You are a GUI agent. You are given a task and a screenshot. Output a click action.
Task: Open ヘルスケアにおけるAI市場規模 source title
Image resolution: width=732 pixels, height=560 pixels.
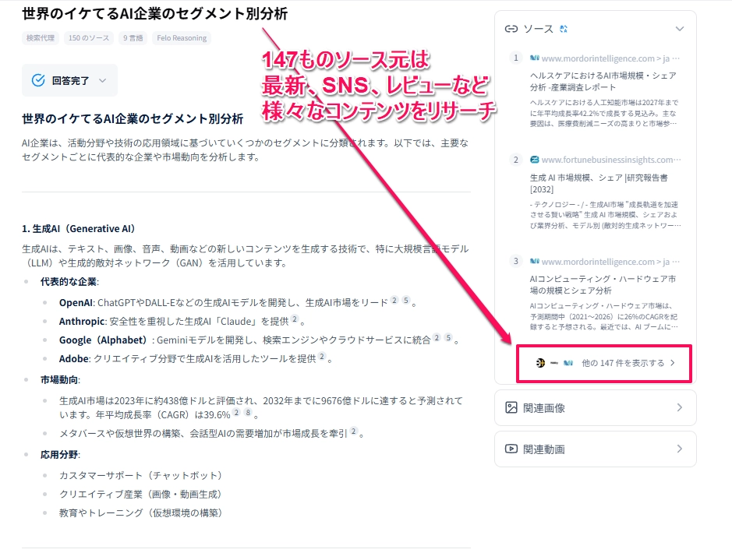point(603,81)
